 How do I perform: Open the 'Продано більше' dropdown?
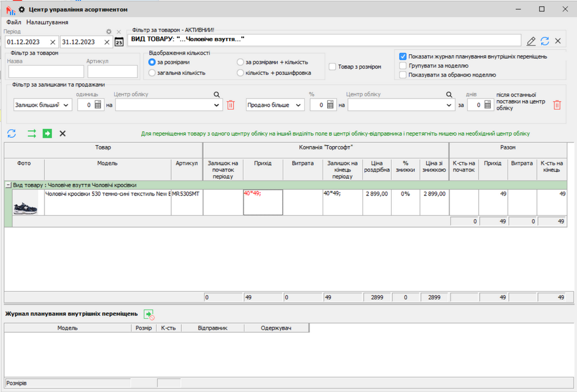[275, 105]
